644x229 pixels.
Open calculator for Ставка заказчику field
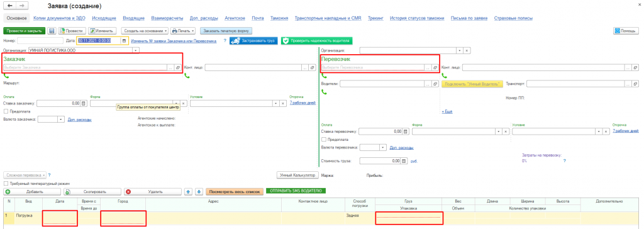tap(83, 104)
